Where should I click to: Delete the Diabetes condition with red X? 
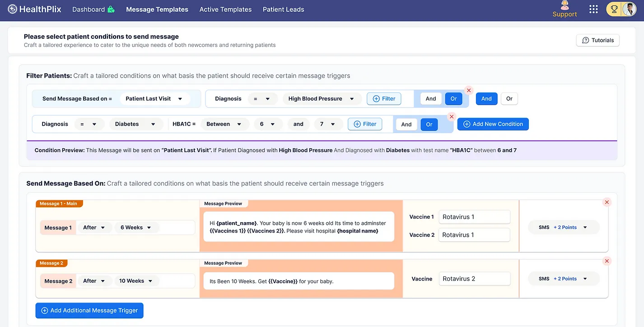(451, 117)
